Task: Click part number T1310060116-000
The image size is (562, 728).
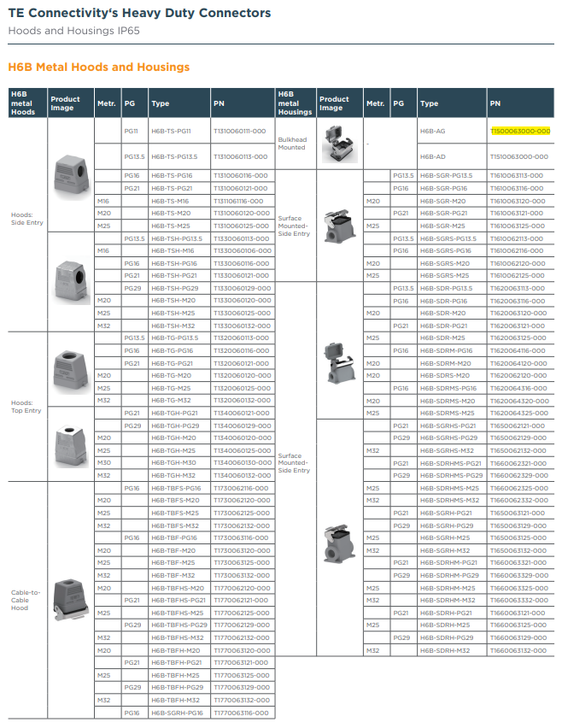Action: [240, 175]
